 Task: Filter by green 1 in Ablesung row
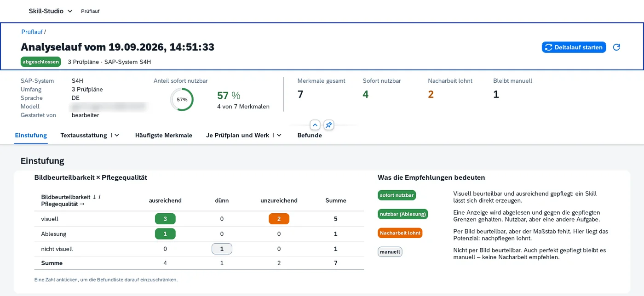click(x=165, y=234)
